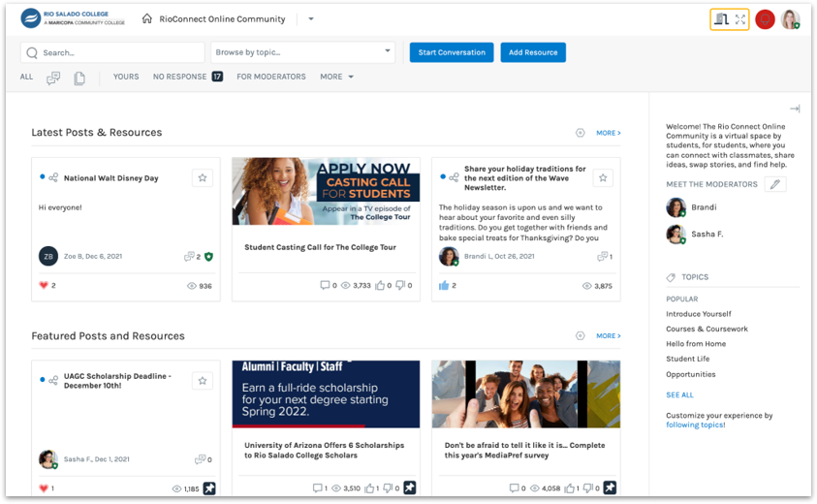817x504 pixels.
Task: Star the National Walt Disney Day post
Action: (203, 177)
